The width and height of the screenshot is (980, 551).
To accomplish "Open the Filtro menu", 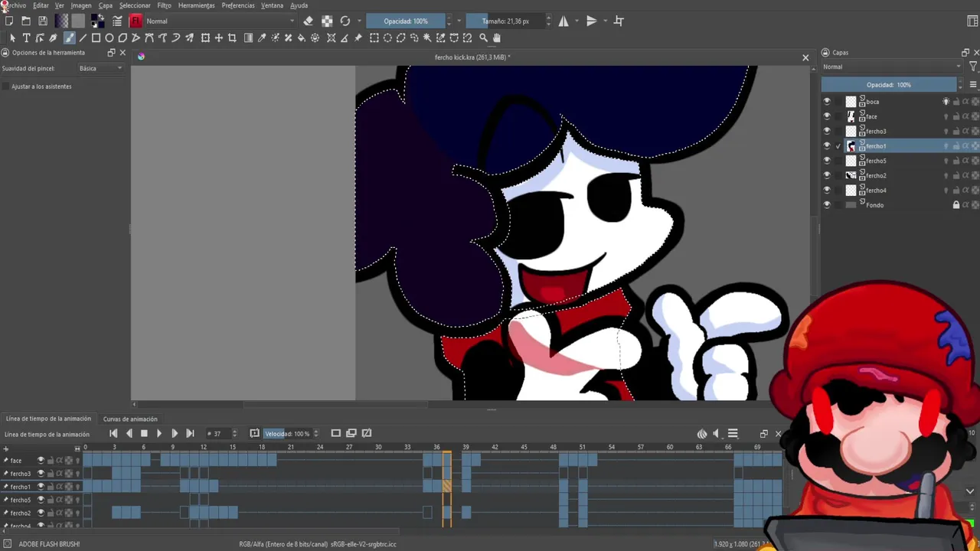I will 165,5.
